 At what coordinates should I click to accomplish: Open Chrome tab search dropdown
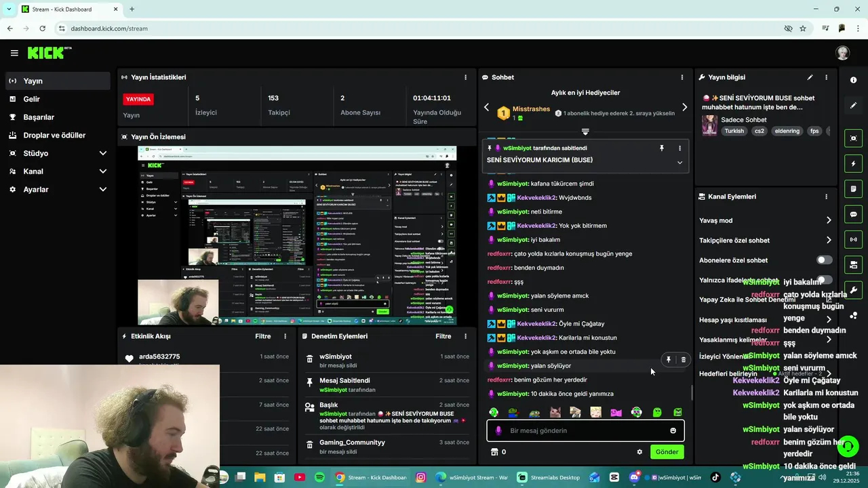9,9
